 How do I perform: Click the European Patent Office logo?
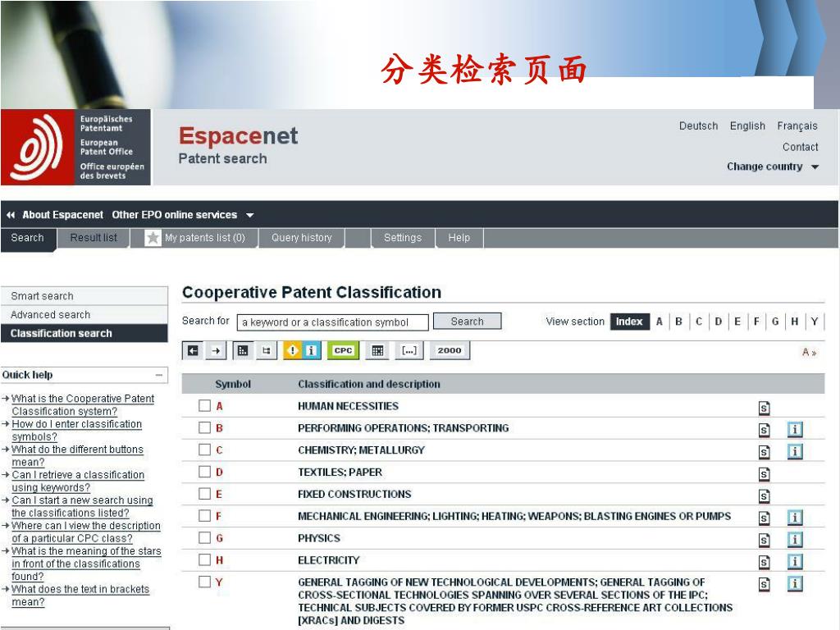(75, 148)
